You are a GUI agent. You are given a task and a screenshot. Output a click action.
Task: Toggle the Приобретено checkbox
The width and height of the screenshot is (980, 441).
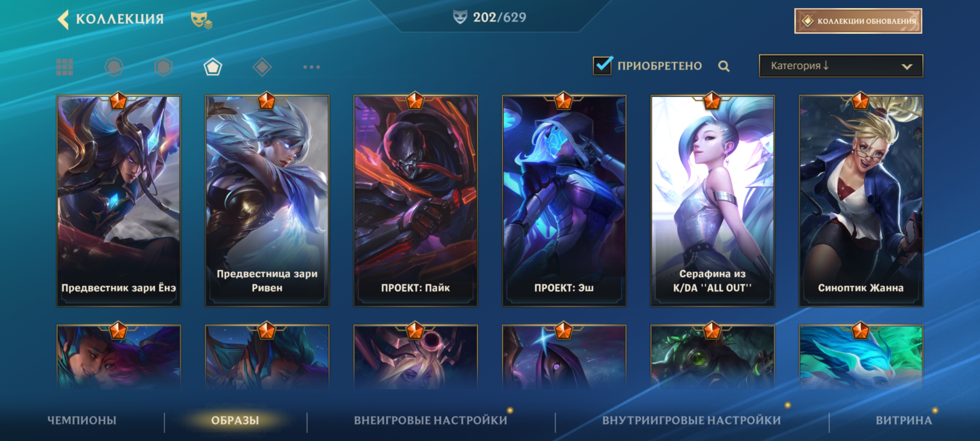[603, 65]
